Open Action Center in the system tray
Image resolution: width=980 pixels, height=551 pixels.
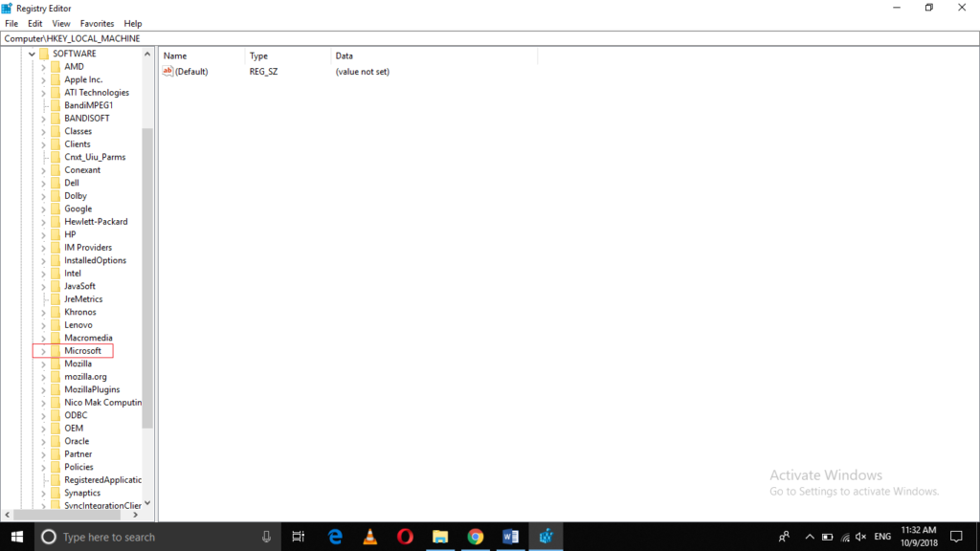point(957,537)
